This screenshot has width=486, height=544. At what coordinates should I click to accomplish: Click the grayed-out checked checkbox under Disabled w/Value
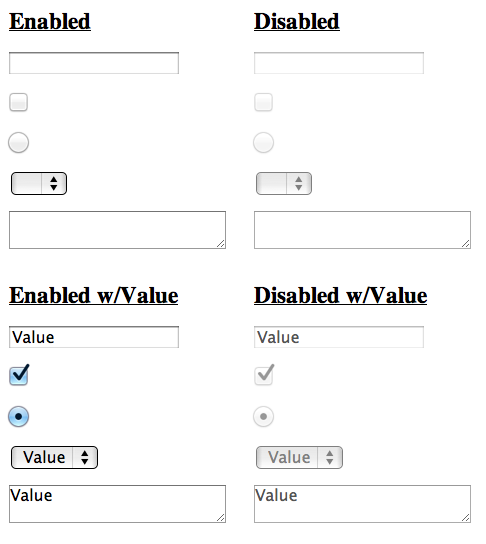point(264,375)
